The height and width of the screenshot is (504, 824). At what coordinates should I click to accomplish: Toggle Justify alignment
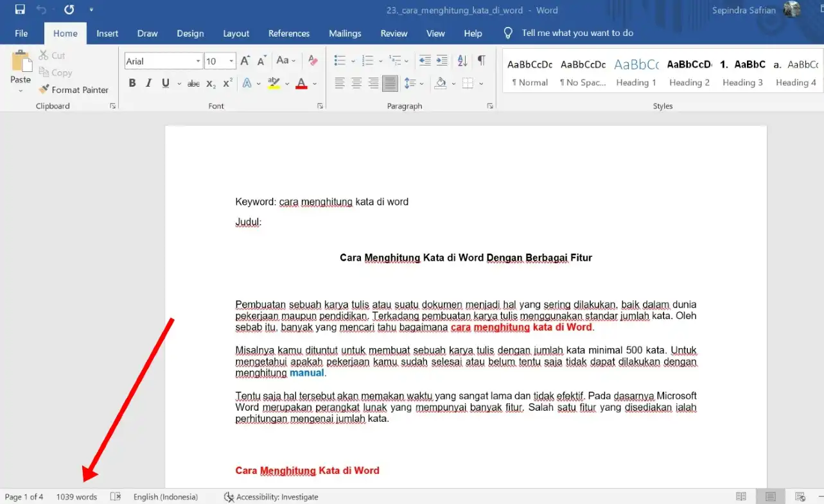[390, 83]
